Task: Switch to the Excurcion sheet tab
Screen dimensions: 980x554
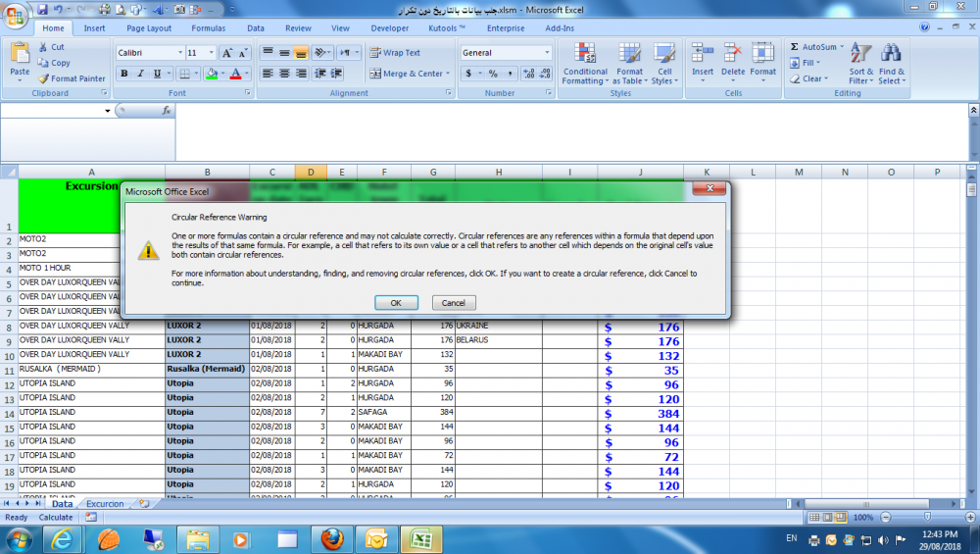Action: (105, 503)
